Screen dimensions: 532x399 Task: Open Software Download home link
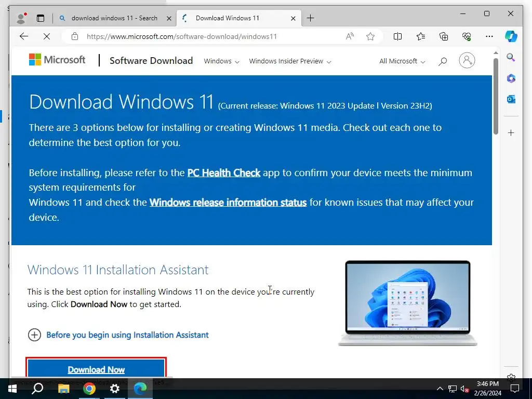[151, 61]
